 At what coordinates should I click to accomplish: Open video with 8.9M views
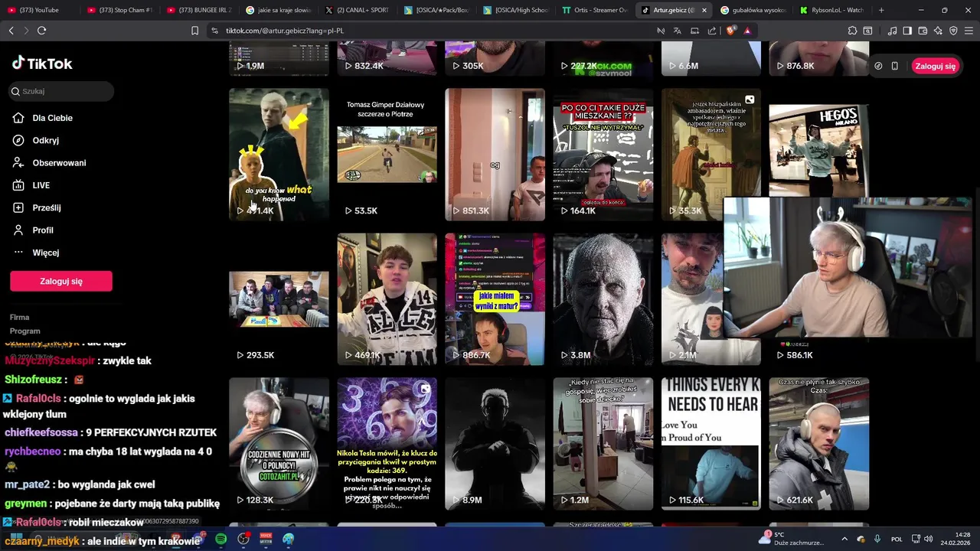click(495, 444)
